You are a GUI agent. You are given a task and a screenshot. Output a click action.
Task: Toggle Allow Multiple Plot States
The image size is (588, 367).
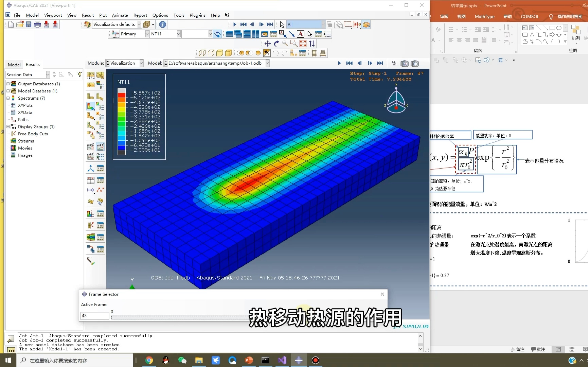[x=90, y=135]
